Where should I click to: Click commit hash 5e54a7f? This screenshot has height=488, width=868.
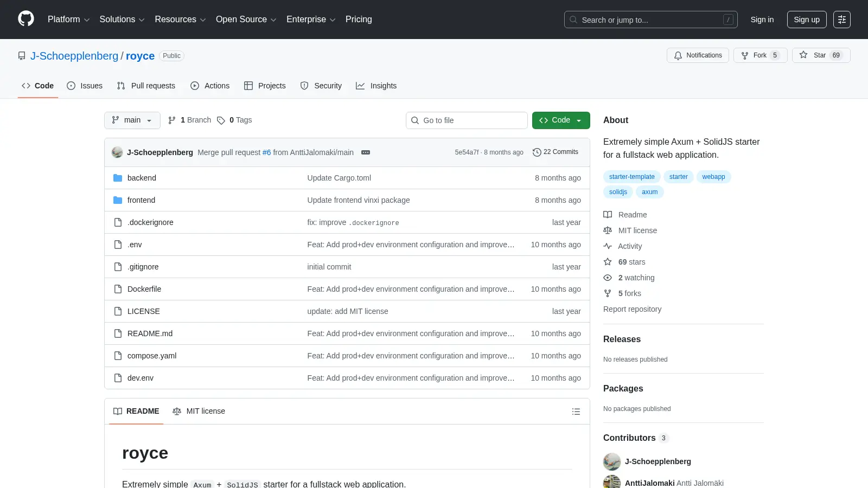(x=467, y=152)
